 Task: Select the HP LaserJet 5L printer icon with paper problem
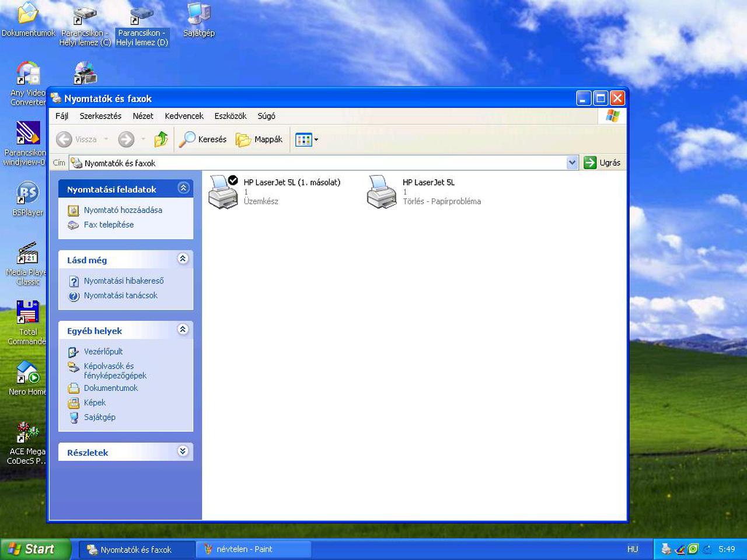tap(382, 192)
